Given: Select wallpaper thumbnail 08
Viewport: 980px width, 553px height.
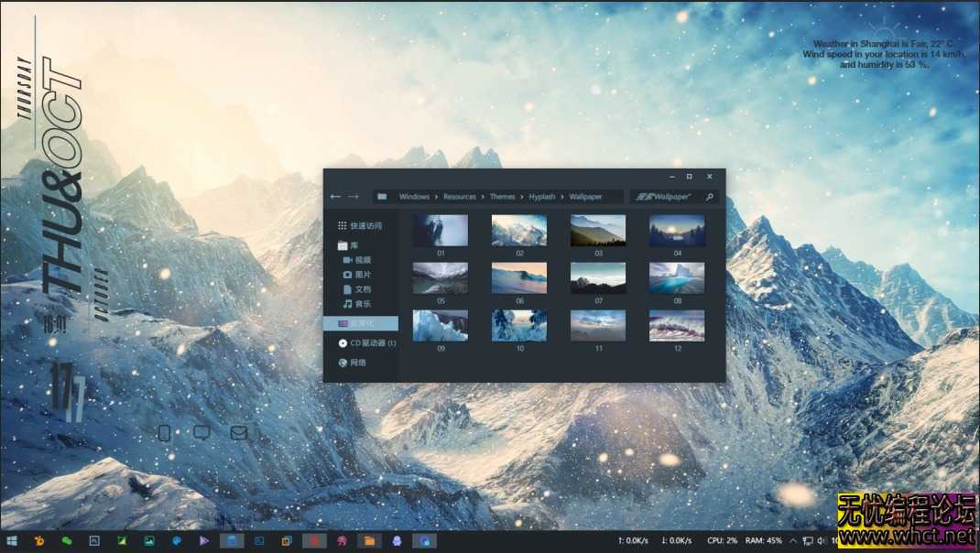Looking at the screenshot, I should [x=677, y=278].
